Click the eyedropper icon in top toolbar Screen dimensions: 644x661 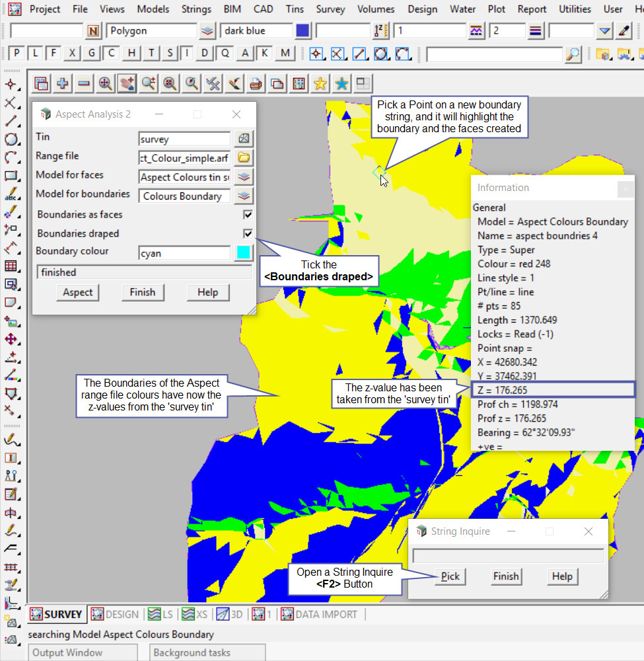click(624, 31)
